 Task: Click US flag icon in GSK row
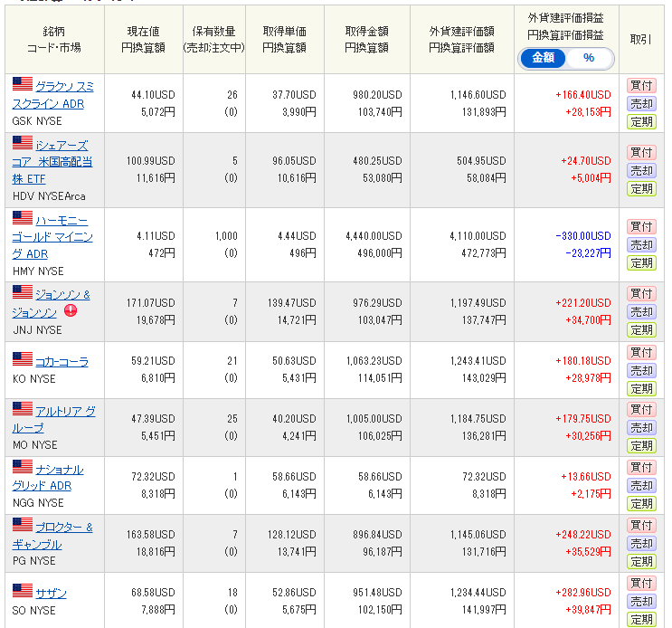click(23, 84)
